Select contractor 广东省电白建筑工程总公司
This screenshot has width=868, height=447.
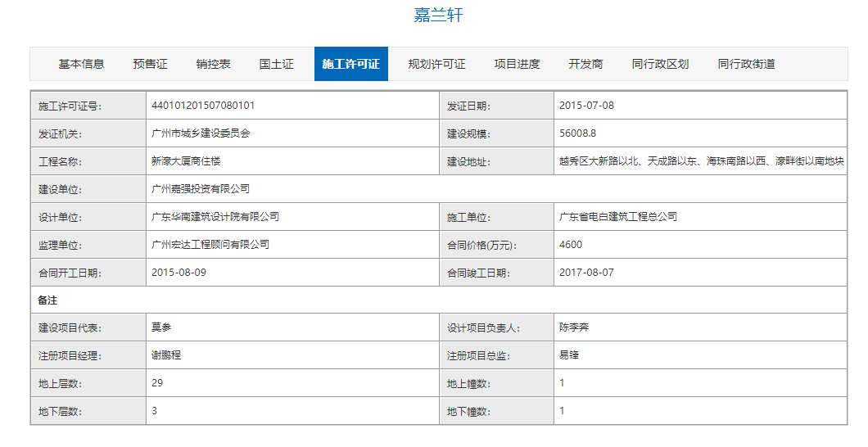pyautogui.click(x=618, y=216)
